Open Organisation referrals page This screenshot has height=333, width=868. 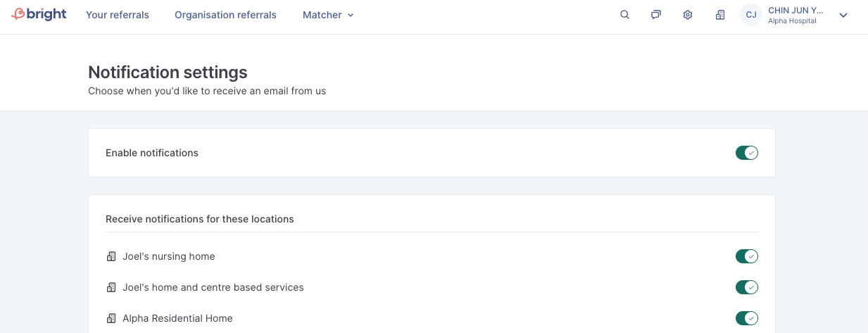(x=225, y=15)
